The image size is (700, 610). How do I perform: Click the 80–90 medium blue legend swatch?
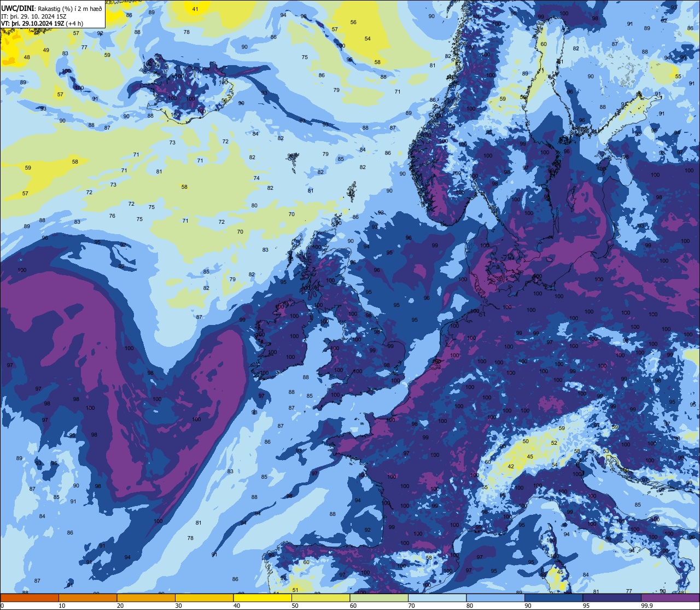click(x=495, y=597)
